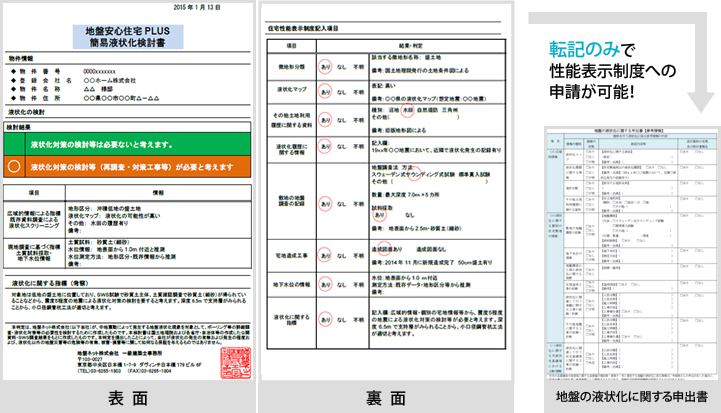Open the 地盤の液状化に関する申出書 form thumbnail

pyautogui.click(x=632, y=253)
